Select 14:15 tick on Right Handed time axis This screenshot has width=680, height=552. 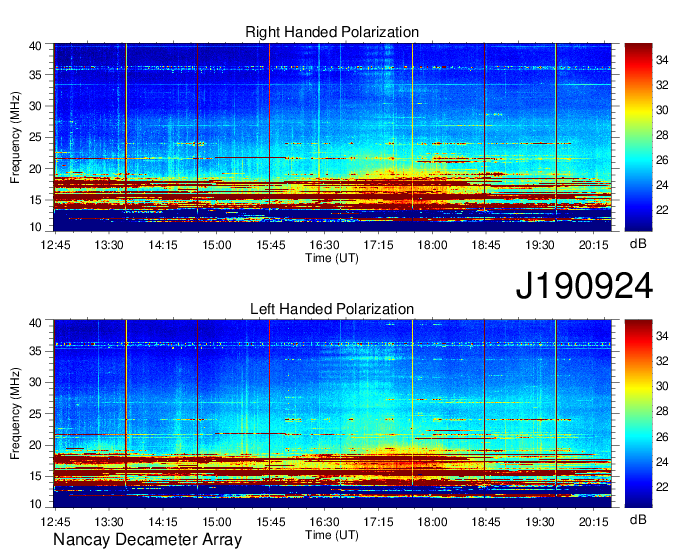(x=163, y=245)
